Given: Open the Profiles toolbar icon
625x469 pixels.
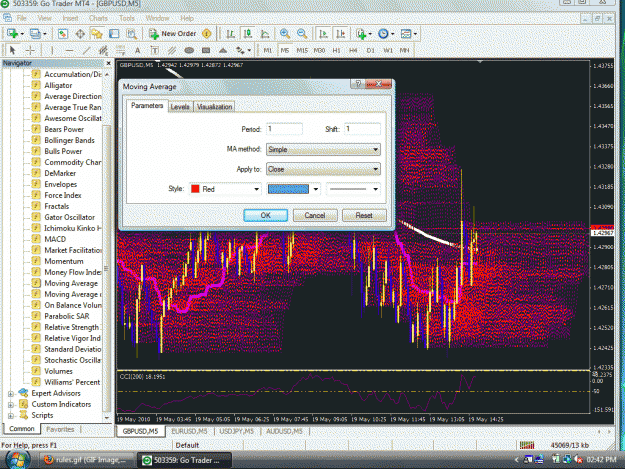Looking at the screenshot, I should click(35, 34).
